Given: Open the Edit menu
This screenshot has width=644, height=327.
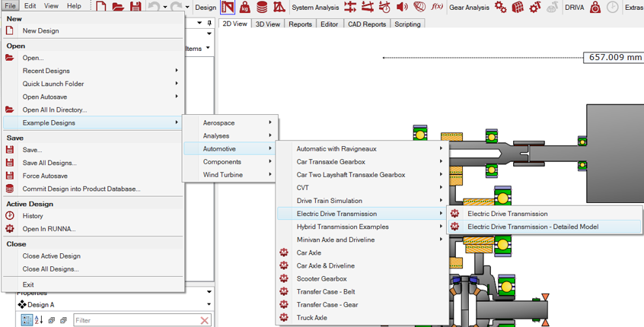Looking at the screenshot, I should tap(30, 6).
